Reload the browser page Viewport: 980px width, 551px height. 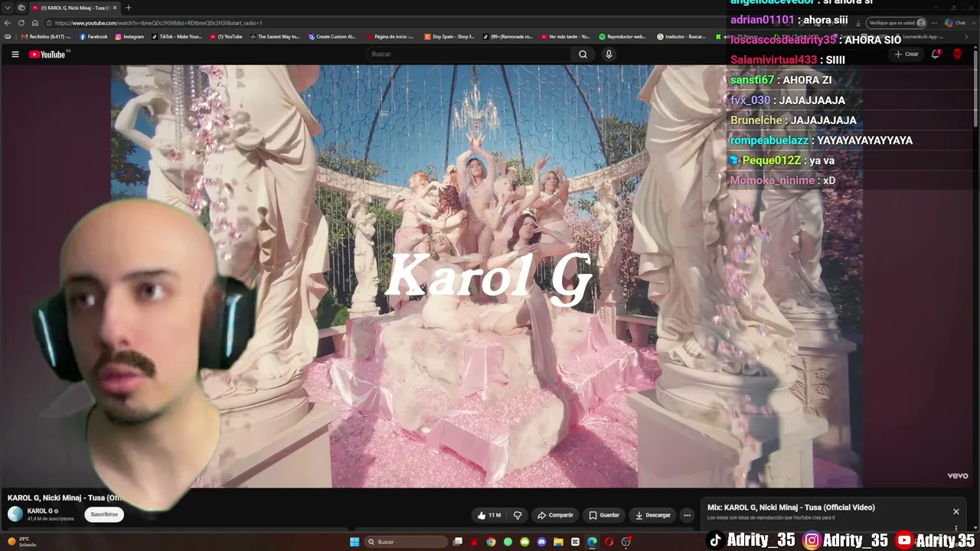21,23
